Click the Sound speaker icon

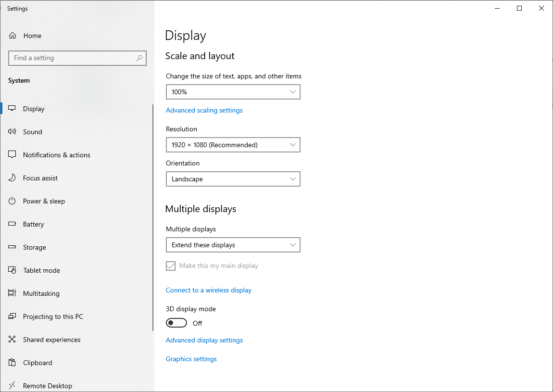(x=12, y=132)
